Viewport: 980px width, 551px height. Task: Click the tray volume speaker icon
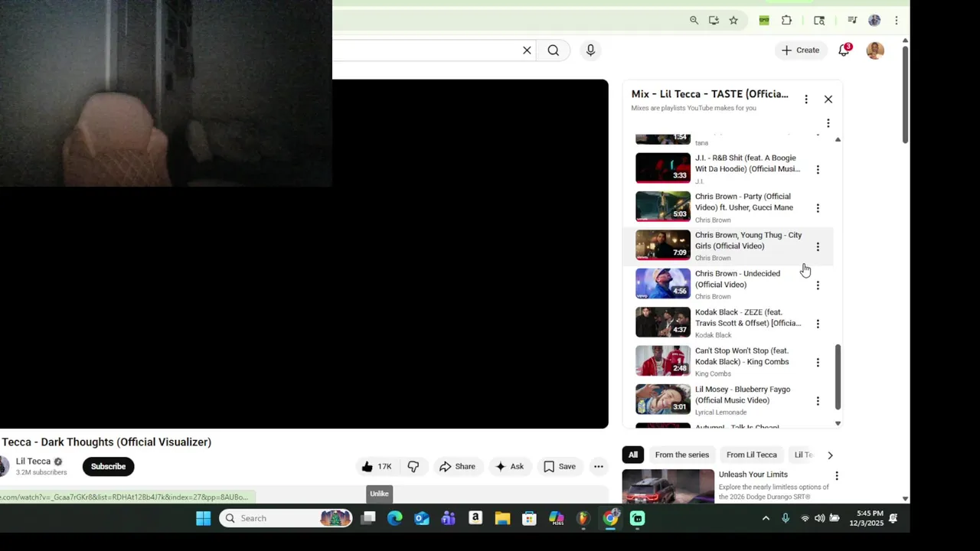[819, 518]
